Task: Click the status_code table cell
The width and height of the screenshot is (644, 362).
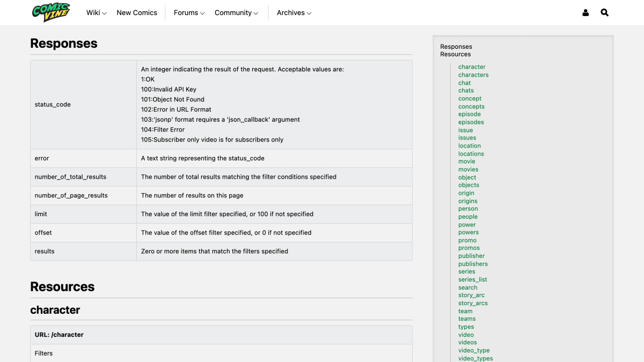Action: coord(83,105)
